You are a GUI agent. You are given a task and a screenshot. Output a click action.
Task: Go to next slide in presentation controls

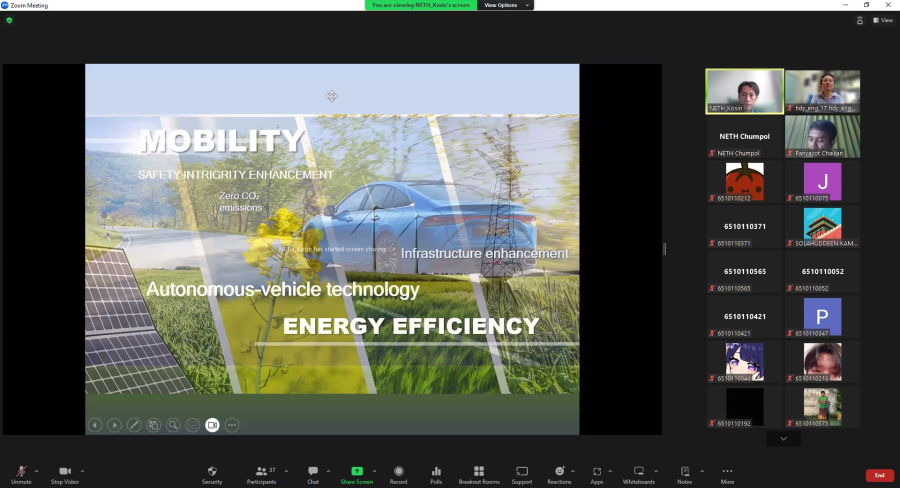point(115,425)
